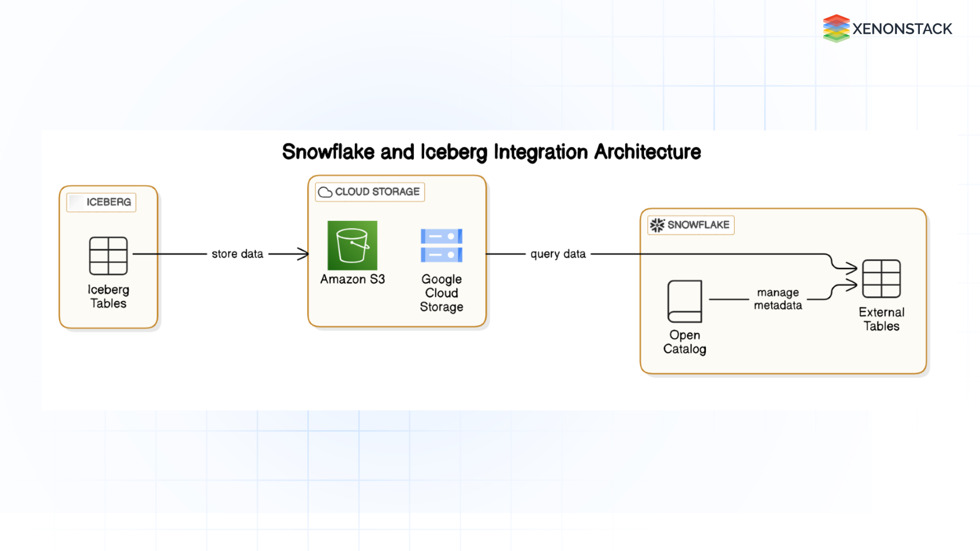The width and height of the screenshot is (980, 551).
Task: Select the Iceberg Tables grid icon
Action: (x=108, y=255)
